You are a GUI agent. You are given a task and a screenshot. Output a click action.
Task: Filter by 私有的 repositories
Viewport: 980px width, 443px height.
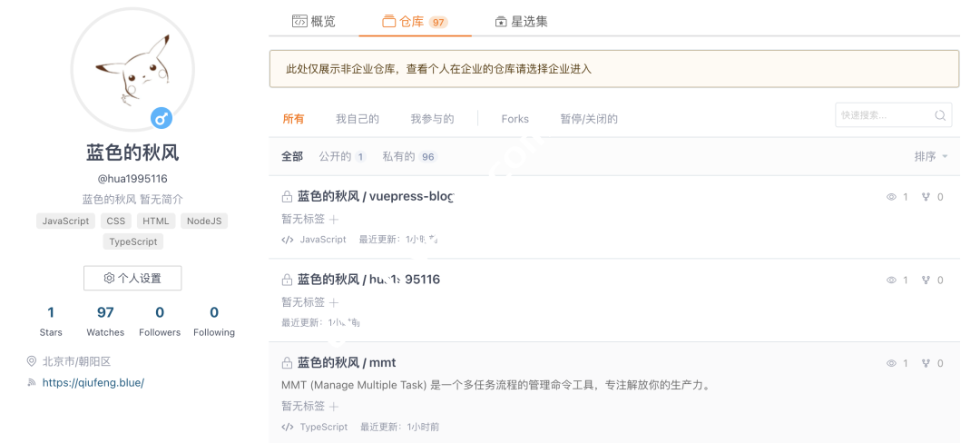(x=410, y=156)
